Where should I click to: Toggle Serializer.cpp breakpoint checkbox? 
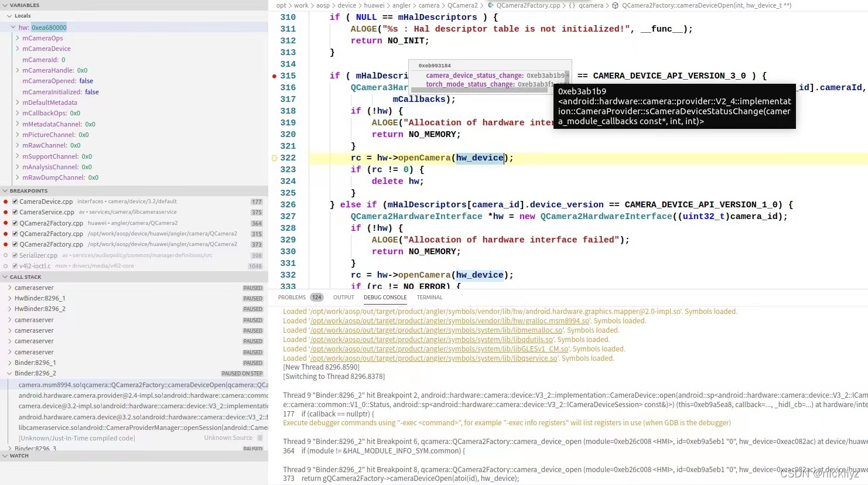click(15, 255)
